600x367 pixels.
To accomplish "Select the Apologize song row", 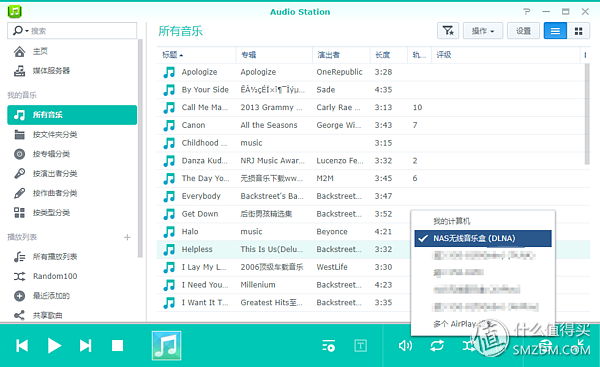I will pos(371,72).
